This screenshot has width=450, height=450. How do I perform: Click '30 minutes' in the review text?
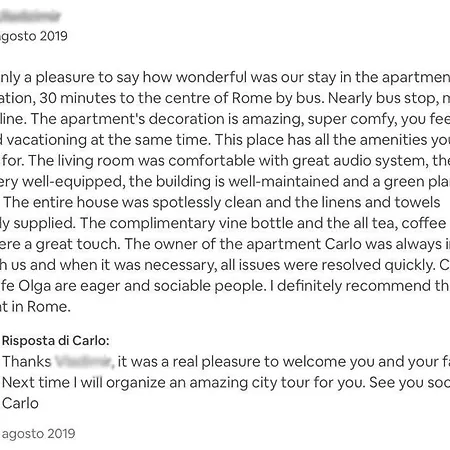(78, 98)
